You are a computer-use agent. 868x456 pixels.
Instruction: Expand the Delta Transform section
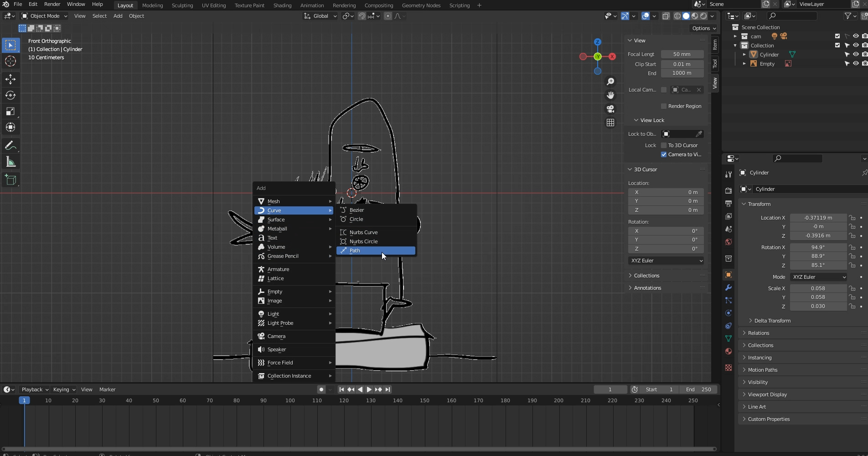(x=772, y=321)
